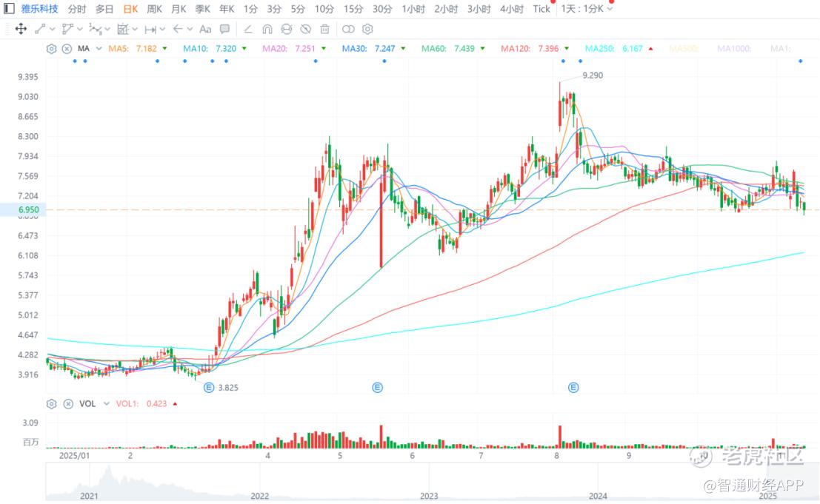Remove the MA indicator with X icon

pos(67,49)
